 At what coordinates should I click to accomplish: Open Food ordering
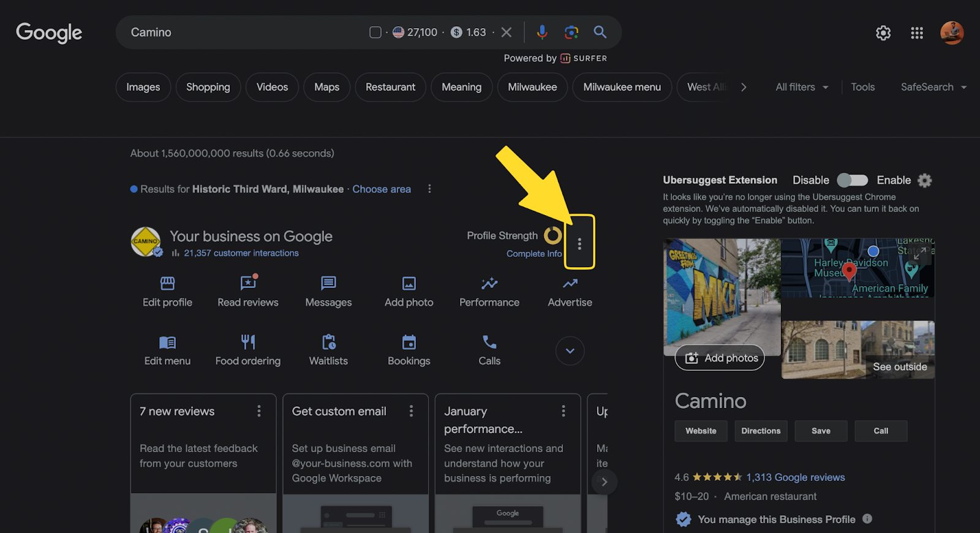(248, 350)
